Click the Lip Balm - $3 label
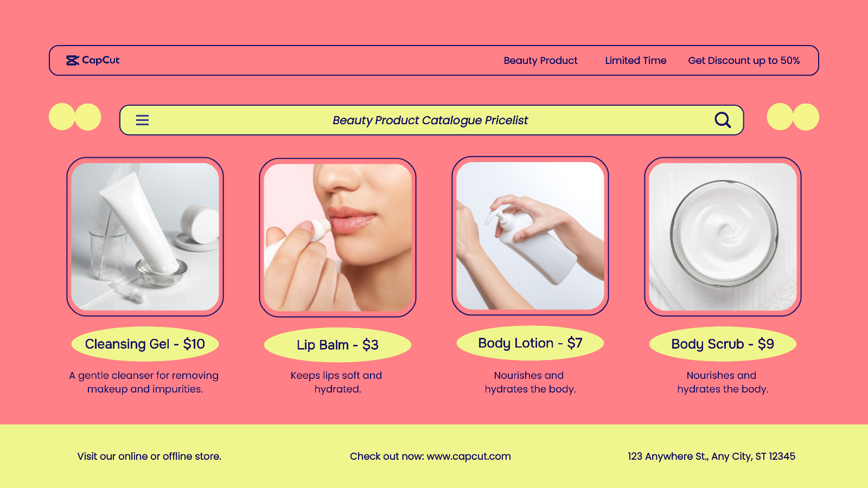Image resolution: width=868 pixels, height=488 pixels. point(337,345)
